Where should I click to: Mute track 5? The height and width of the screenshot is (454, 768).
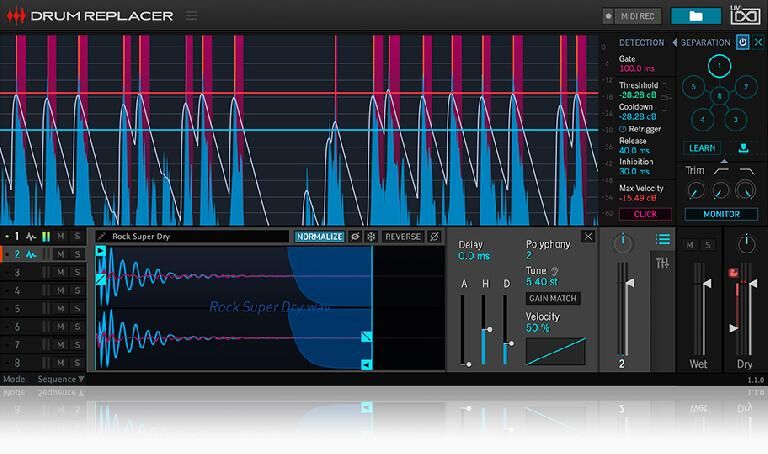tap(61, 309)
